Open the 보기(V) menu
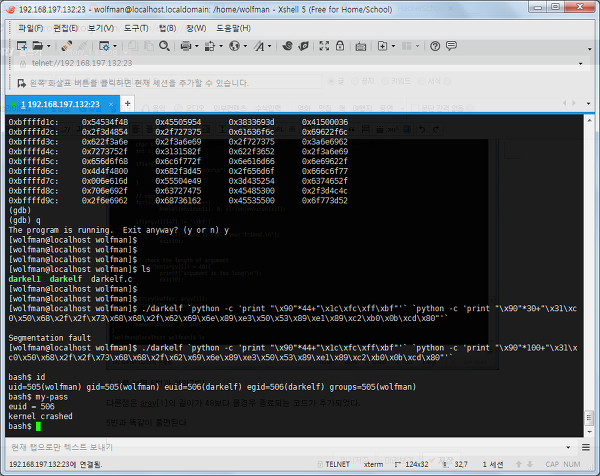The width and height of the screenshot is (600, 476). (x=101, y=28)
